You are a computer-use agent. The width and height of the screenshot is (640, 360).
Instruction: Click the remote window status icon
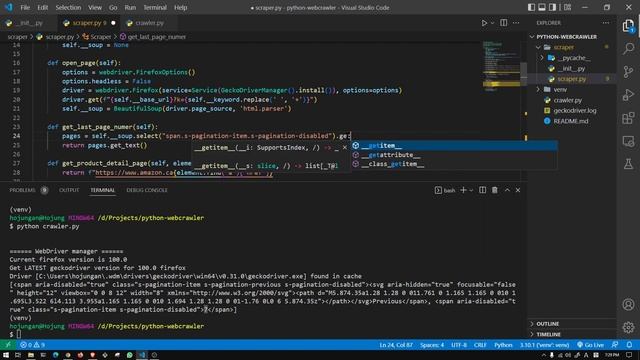[8, 345]
